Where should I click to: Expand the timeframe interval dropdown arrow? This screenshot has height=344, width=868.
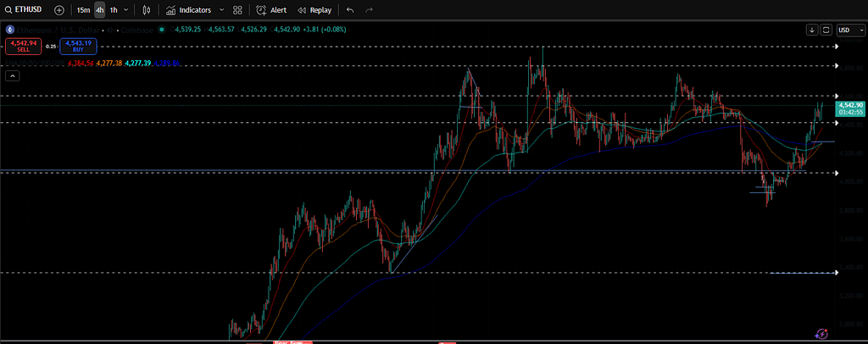126,10
